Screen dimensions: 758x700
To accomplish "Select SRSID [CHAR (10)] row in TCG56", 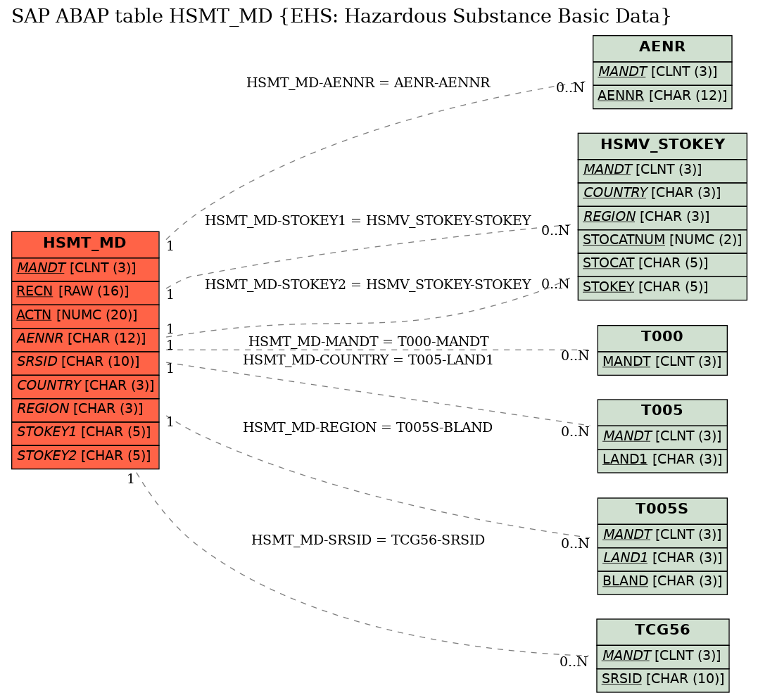I will [x=663, y=680].
